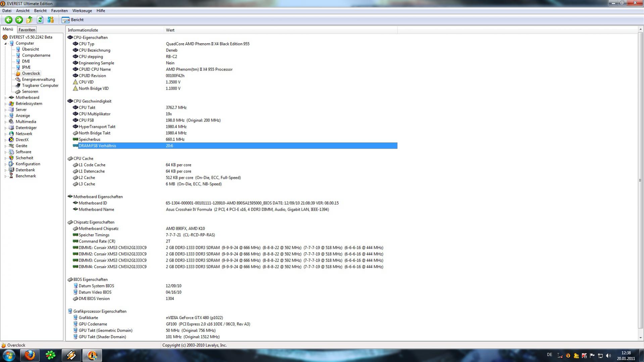Expand the Betriebssystem tree node
Viewport: 644px width, 362px height.
5,104
